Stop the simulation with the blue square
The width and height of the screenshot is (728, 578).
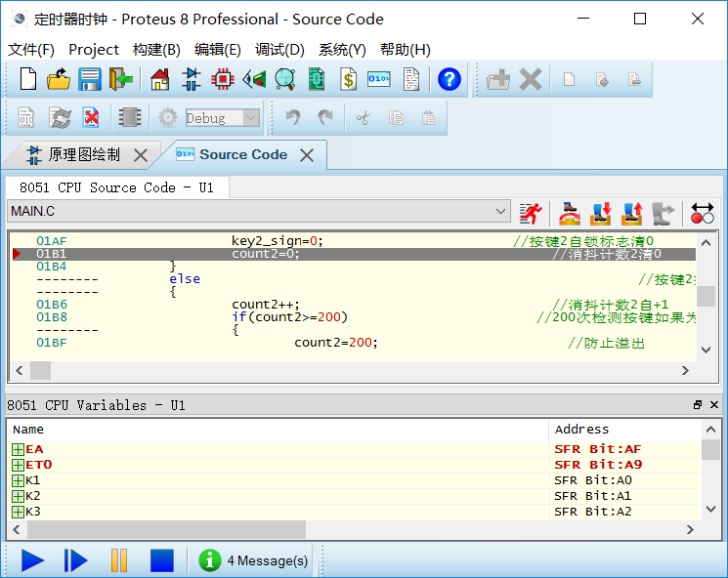pyautogui.click(x=161, y=560)
